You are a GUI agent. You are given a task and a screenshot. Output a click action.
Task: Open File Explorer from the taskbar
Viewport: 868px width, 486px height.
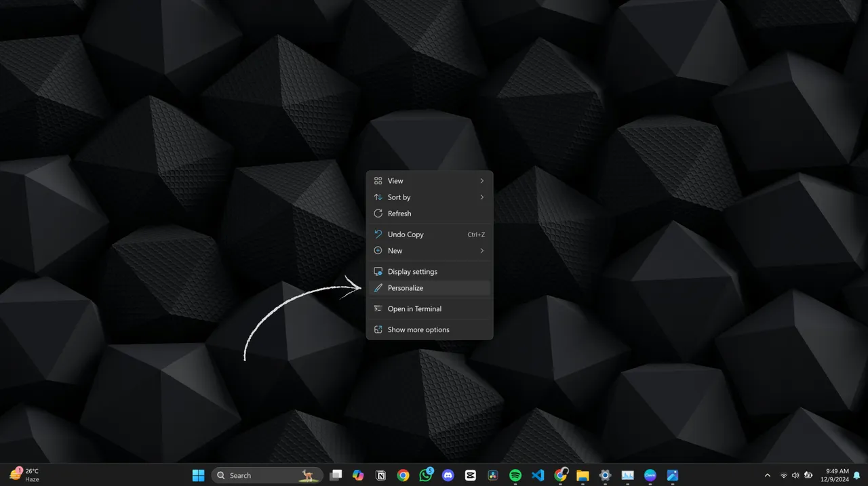pos(583,475)
